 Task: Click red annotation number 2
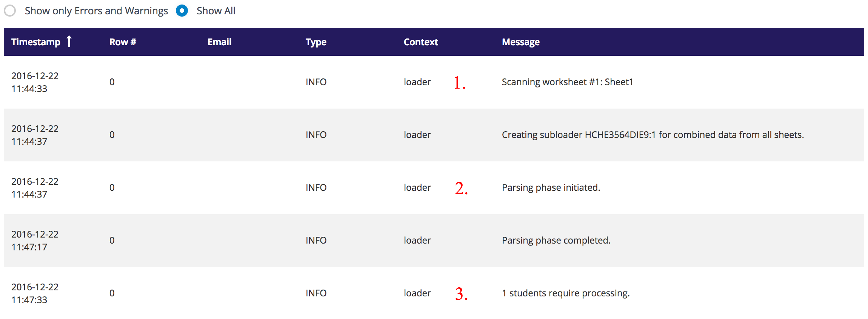461,188
